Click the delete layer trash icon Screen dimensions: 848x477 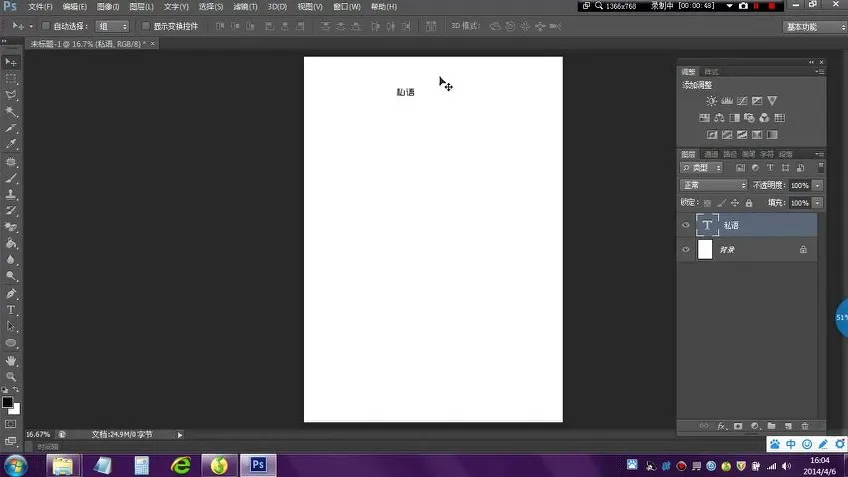(x=805, y=427)
